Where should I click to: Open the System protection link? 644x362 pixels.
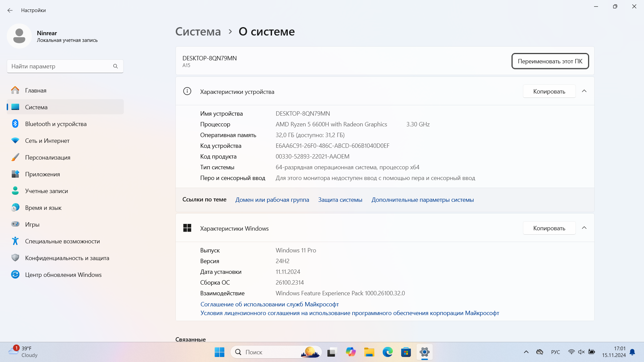340,200
